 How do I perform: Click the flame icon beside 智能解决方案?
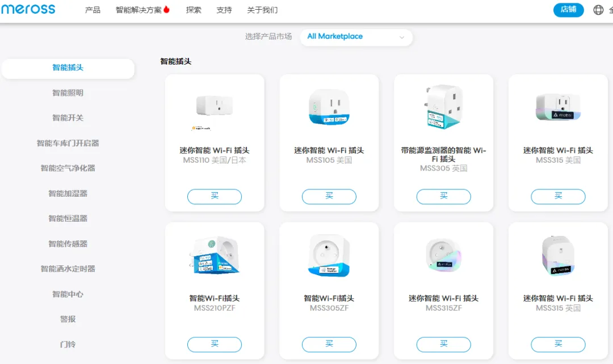pyautogui.click(x=167, y=10)
